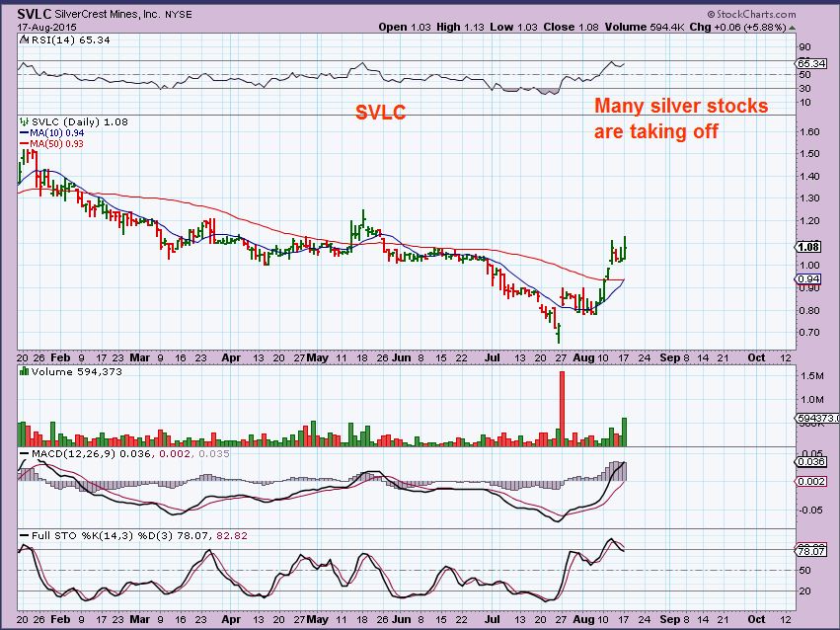The height and width of the screenshot is (630, 840).
Task: Click the 'SVLC (Daily) 1.08' legend text
Action: coord(79,122)
